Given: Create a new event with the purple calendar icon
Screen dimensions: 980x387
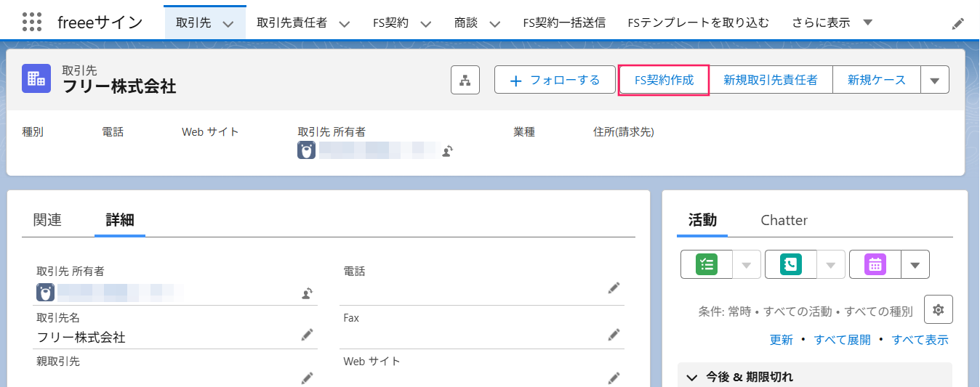Looking at the screenshot, I should pos(875,264).
